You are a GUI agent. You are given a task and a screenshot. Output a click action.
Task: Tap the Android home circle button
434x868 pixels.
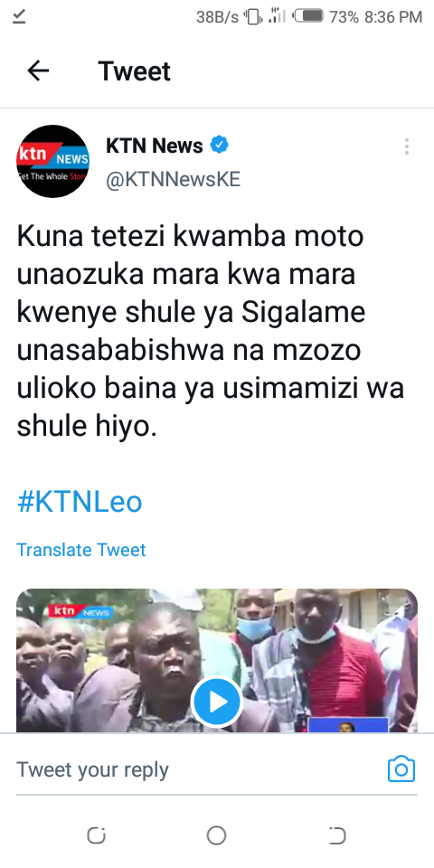216,835
